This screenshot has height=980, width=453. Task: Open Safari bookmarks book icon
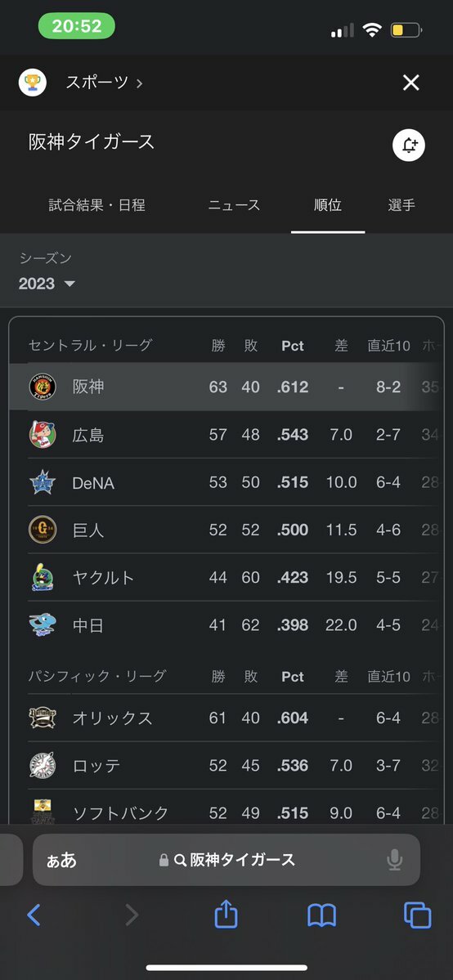point(321,915)
